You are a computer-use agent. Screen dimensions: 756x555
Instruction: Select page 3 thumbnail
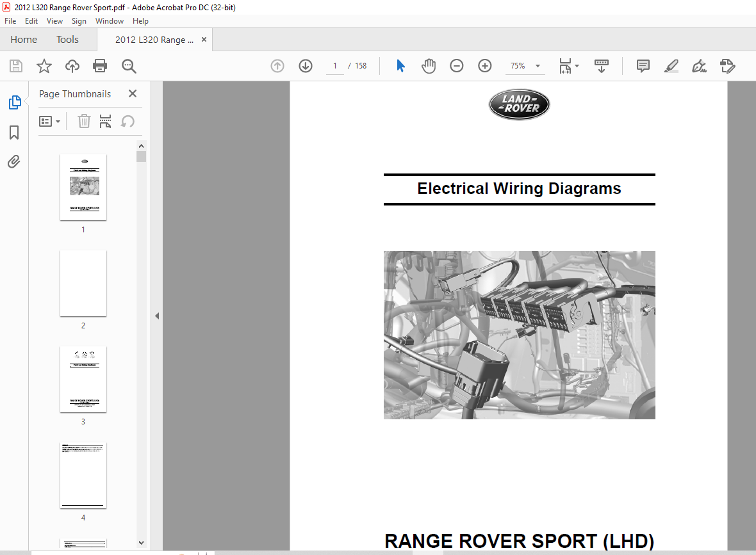click(83, 379)
